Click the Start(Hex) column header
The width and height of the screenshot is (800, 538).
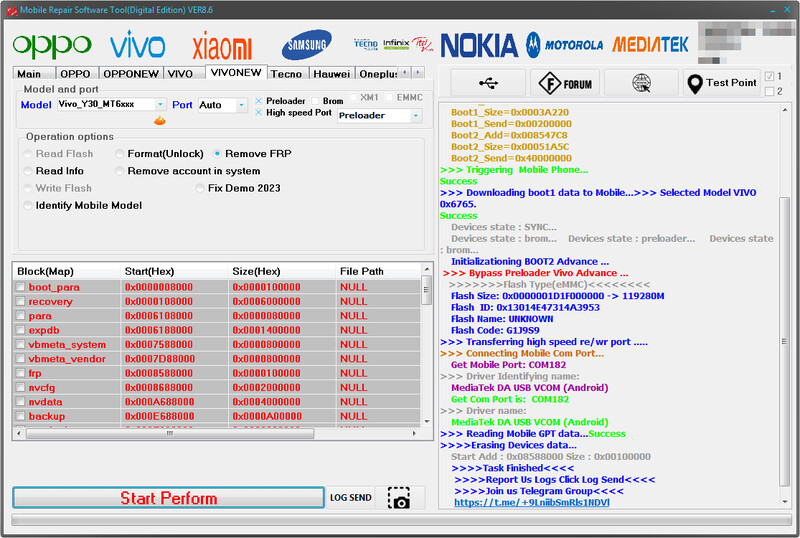coord(174,272)
